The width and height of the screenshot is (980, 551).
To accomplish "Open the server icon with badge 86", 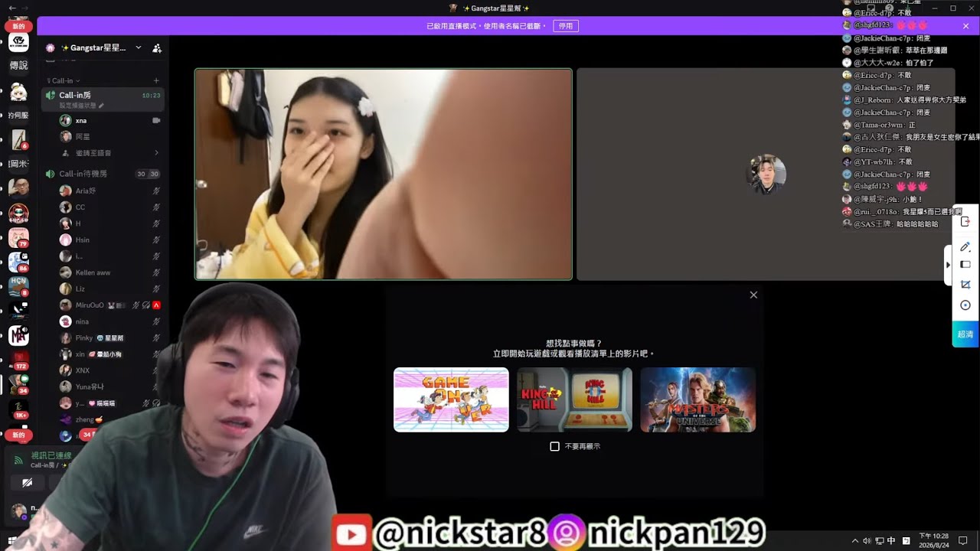I will point(18,262).
